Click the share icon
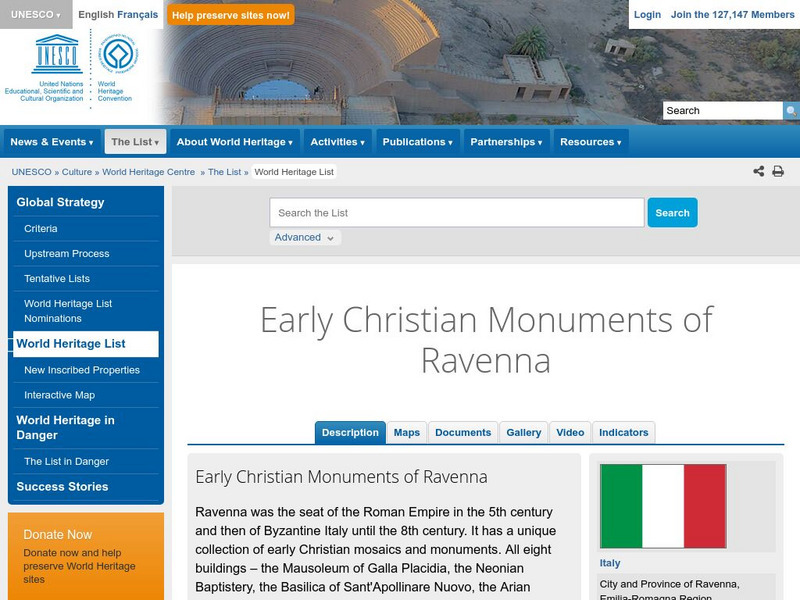800x600 pixels. (x=759, y=172)
